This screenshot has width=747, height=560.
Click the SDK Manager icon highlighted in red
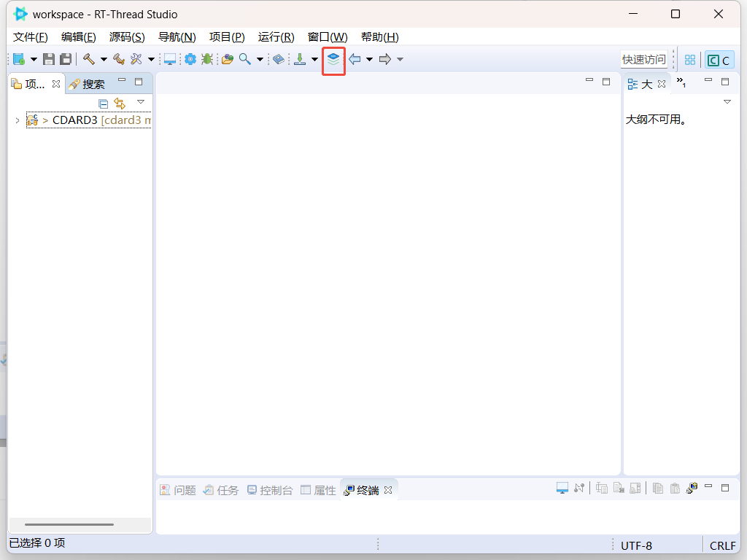tap(333, 60)
